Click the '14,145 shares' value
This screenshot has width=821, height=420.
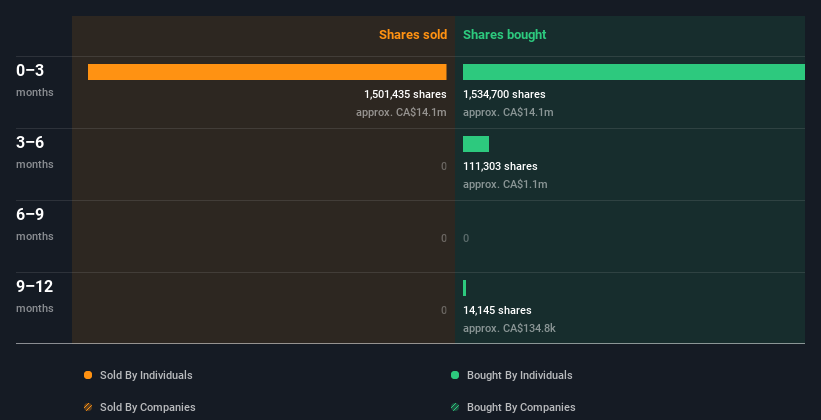point(497,310)
